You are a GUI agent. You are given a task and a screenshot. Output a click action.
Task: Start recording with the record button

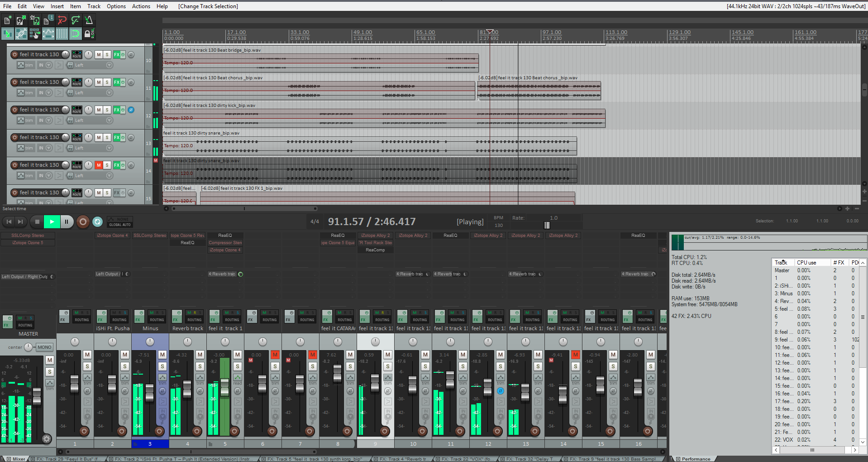coord(83,221)
